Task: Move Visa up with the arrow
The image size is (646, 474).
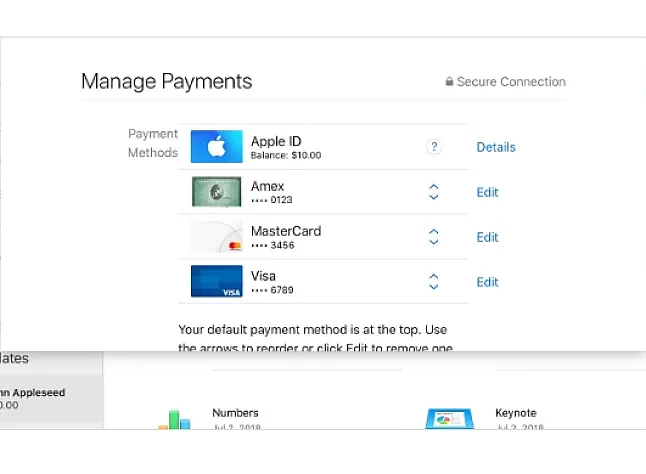Action: (x=433, y=276)
